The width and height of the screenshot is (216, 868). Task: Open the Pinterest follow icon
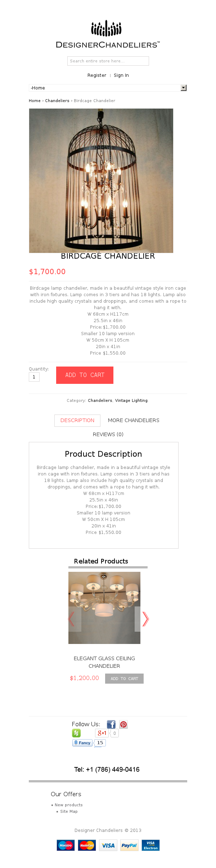[123, 724]
